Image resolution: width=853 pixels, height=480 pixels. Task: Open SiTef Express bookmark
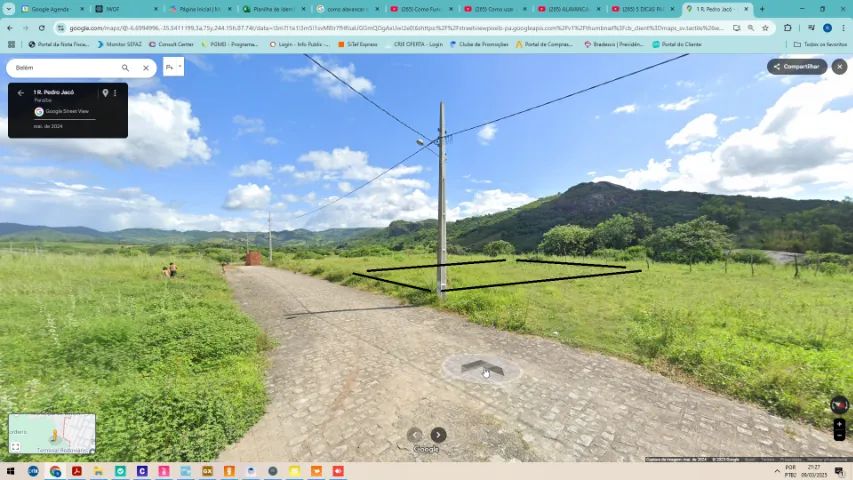(x=357, y=45)
